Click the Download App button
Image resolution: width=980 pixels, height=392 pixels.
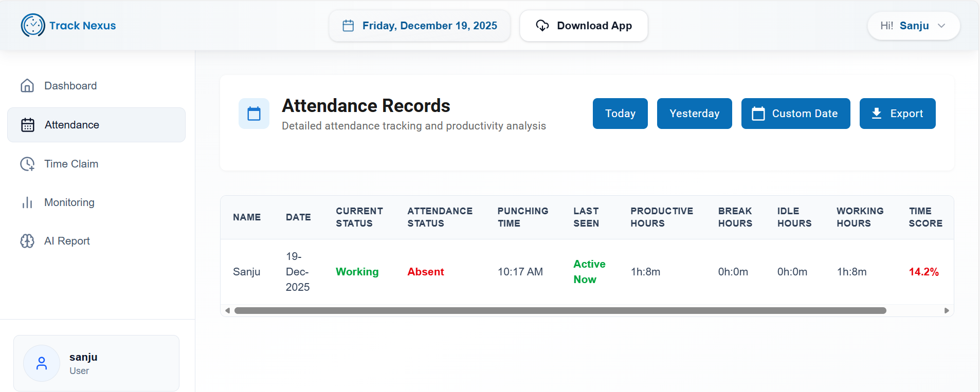(584, 26)
